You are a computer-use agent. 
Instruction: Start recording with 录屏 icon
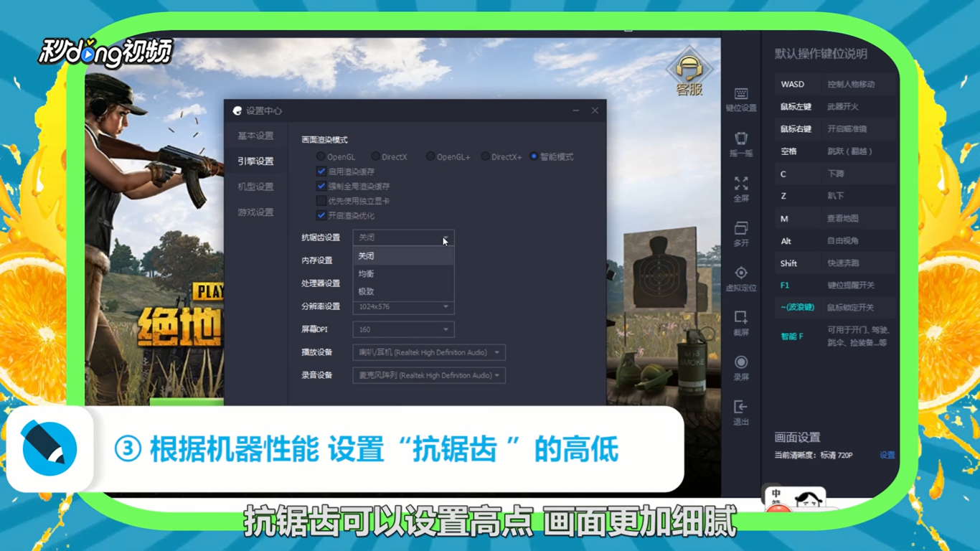click(x=741, y=368)
